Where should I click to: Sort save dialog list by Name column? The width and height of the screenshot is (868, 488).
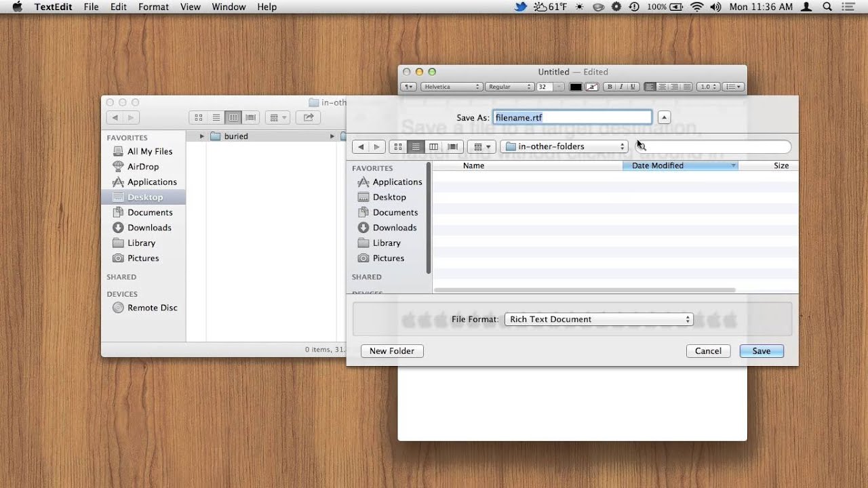click(x=528, y=165)
